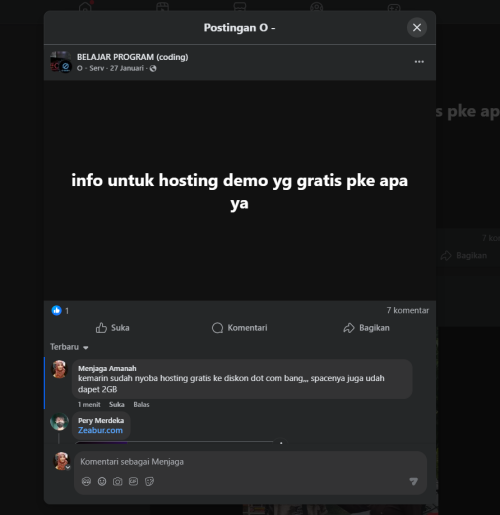View the like reaction icon

(x=56, y=310)
